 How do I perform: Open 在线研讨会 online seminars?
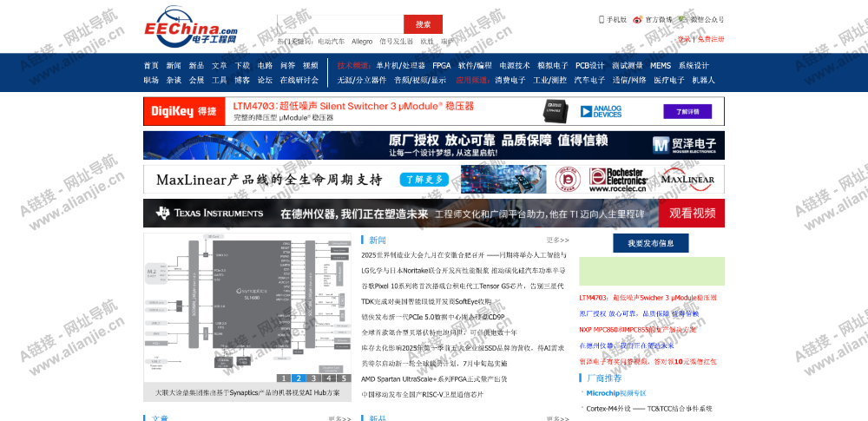299,80
